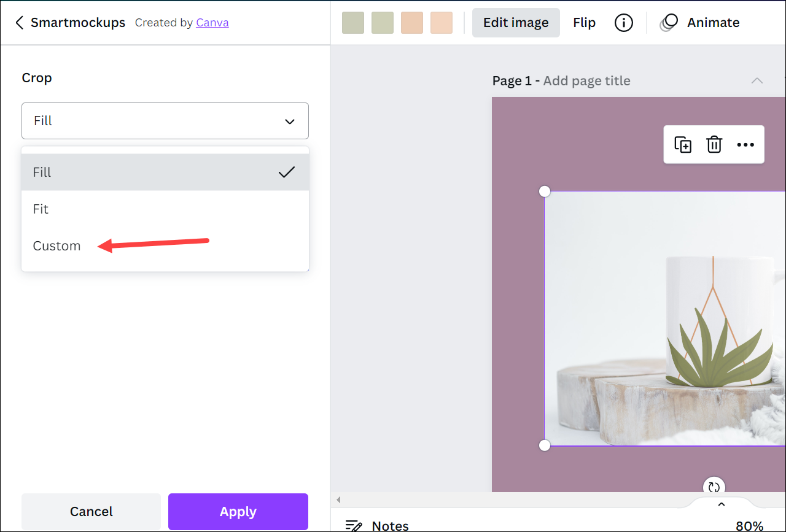The image size is (786, 532).
Task: Click the Smartmockups panel title
Action: click(78, 23)
